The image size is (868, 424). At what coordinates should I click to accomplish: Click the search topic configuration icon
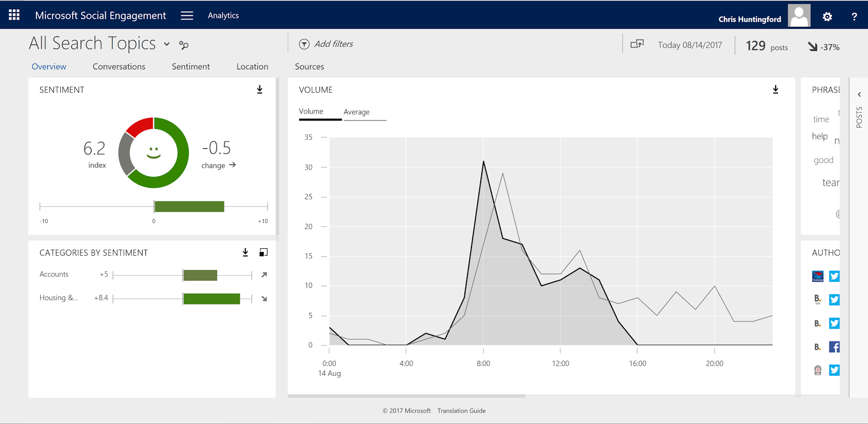click(x=184, y=45)
